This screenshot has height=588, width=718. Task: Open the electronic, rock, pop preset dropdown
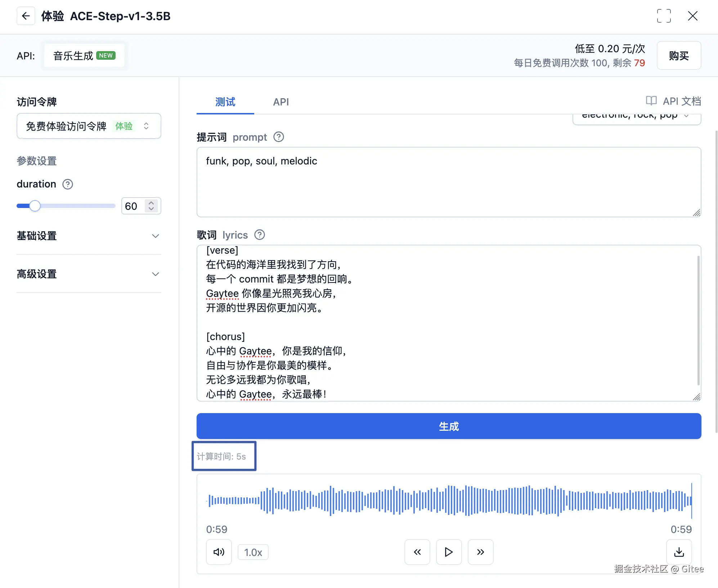636,117
